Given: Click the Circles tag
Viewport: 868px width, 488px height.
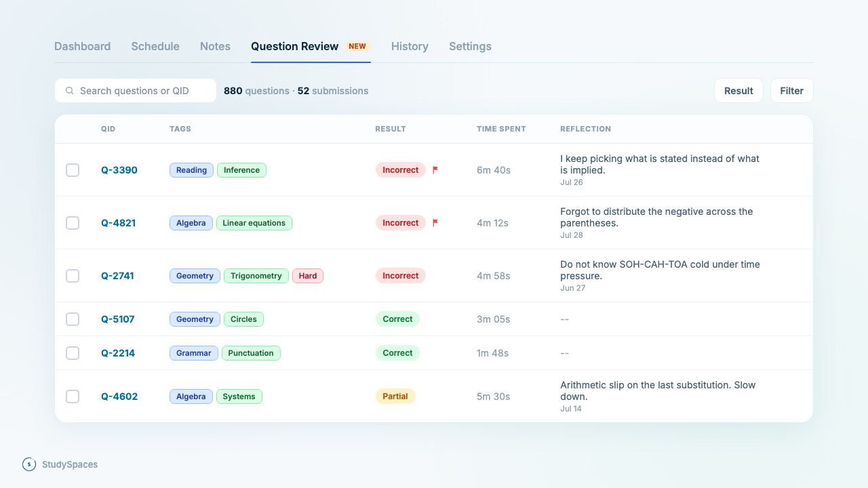Looking at the screenshot, I should [243, 319].
